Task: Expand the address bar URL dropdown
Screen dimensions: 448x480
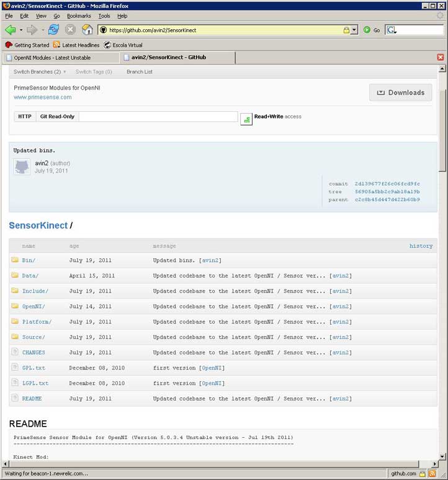Action: [x=354, y=30]
